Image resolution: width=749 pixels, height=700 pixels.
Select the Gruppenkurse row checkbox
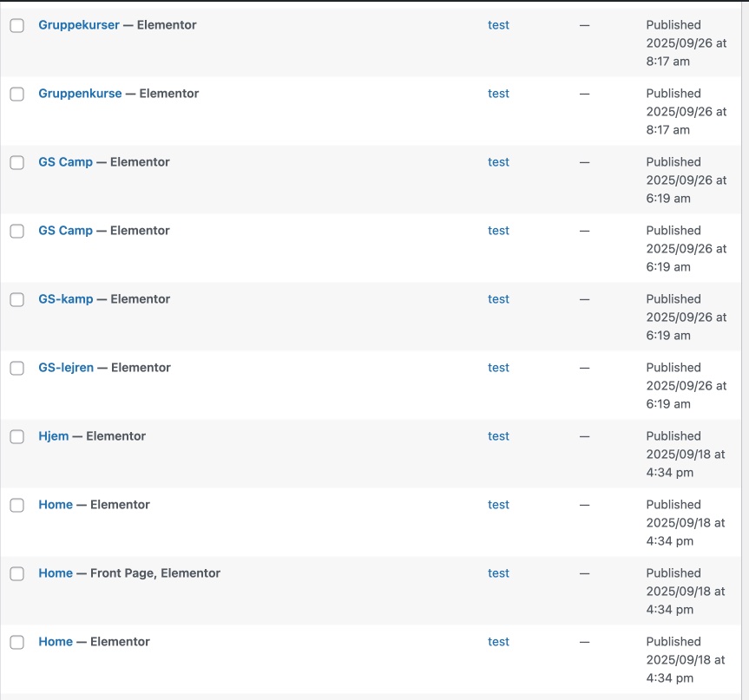[x=16, y=95]
